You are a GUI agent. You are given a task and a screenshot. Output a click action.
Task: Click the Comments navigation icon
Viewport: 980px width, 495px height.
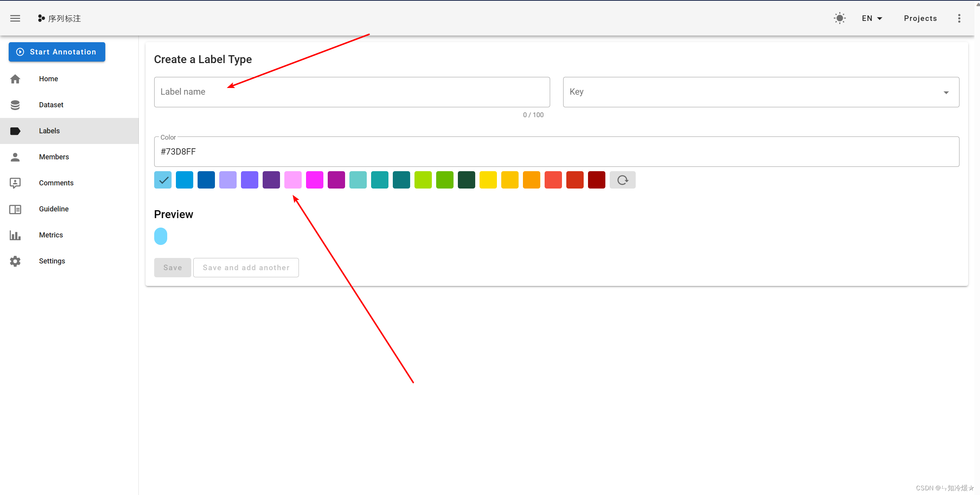[x=15, y=183]
